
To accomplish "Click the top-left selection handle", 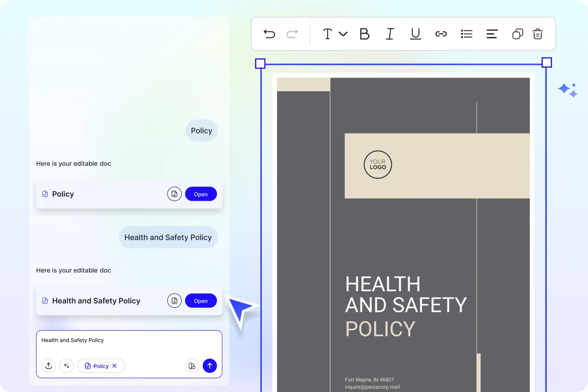I will click(260, 63).
